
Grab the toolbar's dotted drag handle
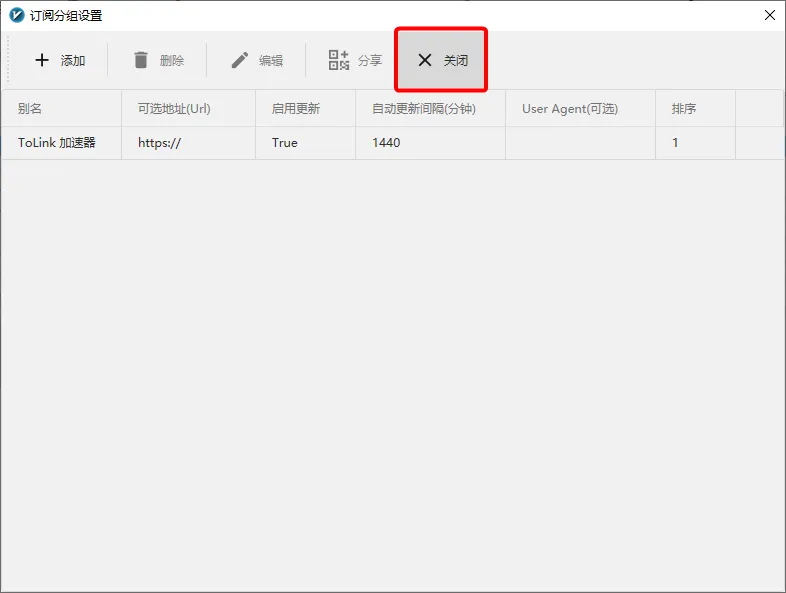pos(8,60)
